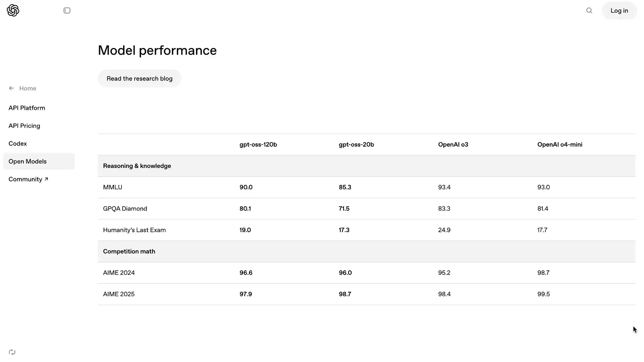Click MMLU value 93.4
The image size is (644, 362).
pos(444,187)
